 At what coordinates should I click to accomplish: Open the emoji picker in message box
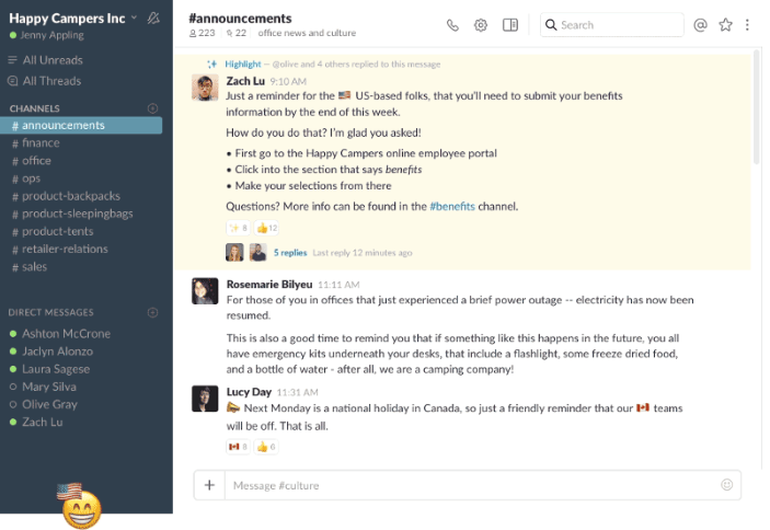[727, 485]
